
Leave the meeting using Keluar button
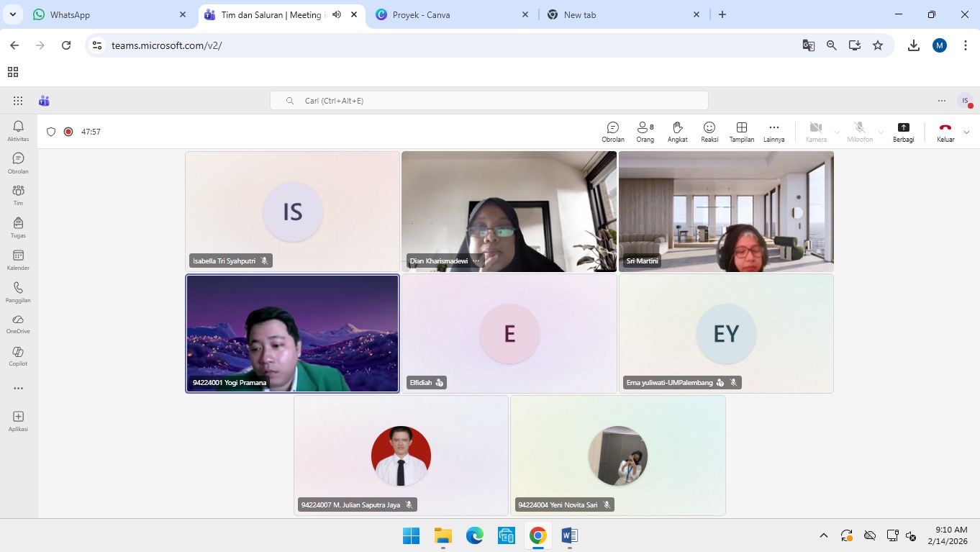945,132
